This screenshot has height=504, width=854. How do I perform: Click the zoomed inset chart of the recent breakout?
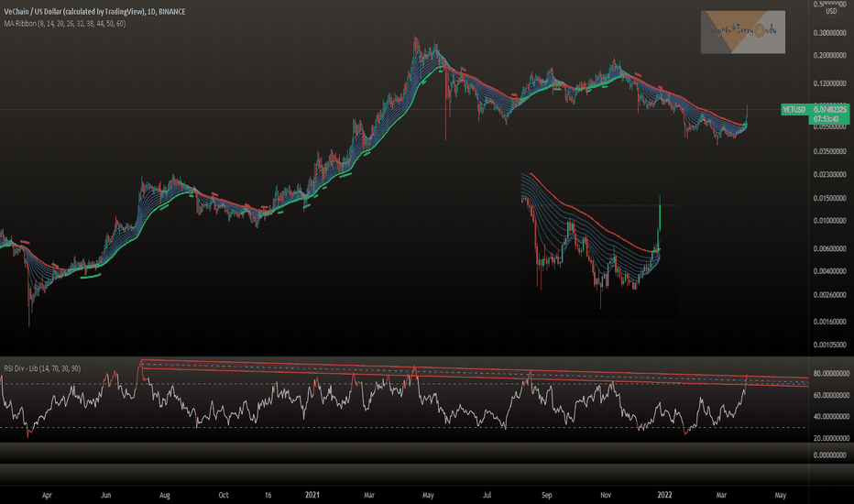tap(600, 246)
